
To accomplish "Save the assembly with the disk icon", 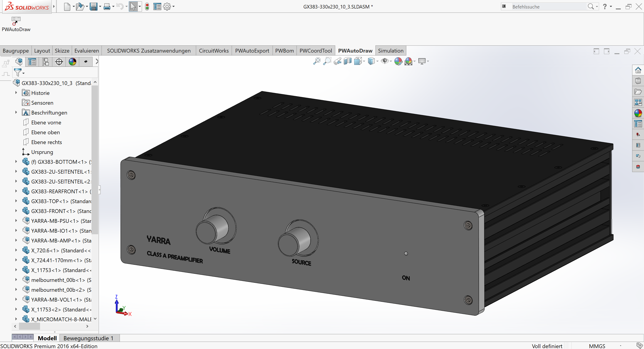I will 93,6.
